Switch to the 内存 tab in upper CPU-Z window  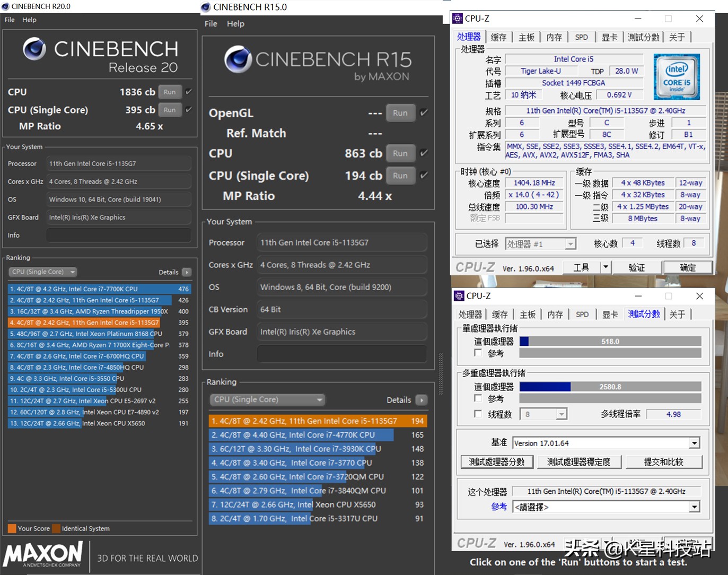(554, 37)
